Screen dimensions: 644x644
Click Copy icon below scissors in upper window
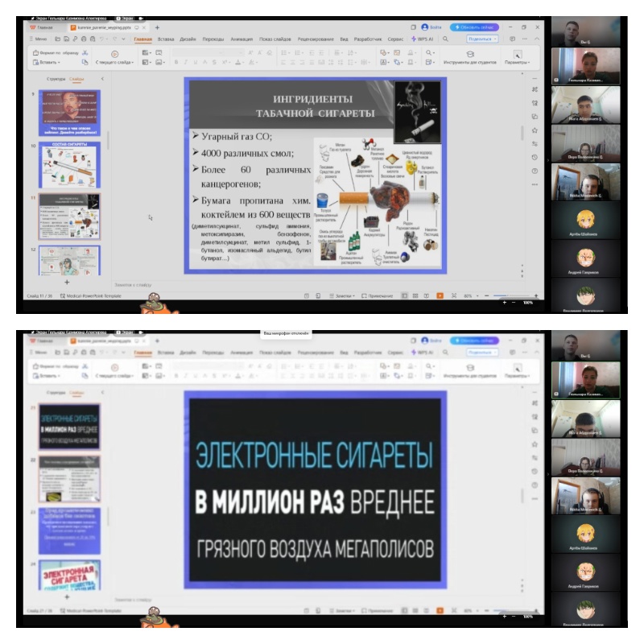pyautogui.click(x=85, y=62)
